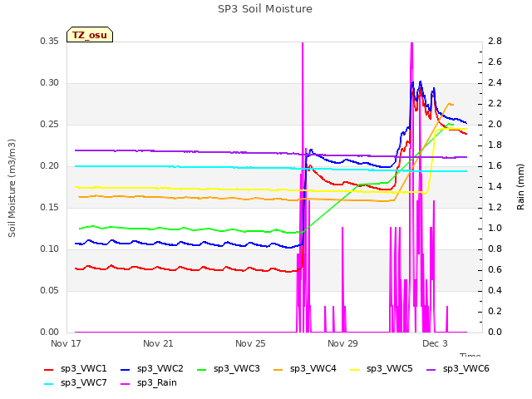Click the TZ_osu annotation label
Image resolution: width=532 pixels, height=399 pixels.
[x=90, y=35]
